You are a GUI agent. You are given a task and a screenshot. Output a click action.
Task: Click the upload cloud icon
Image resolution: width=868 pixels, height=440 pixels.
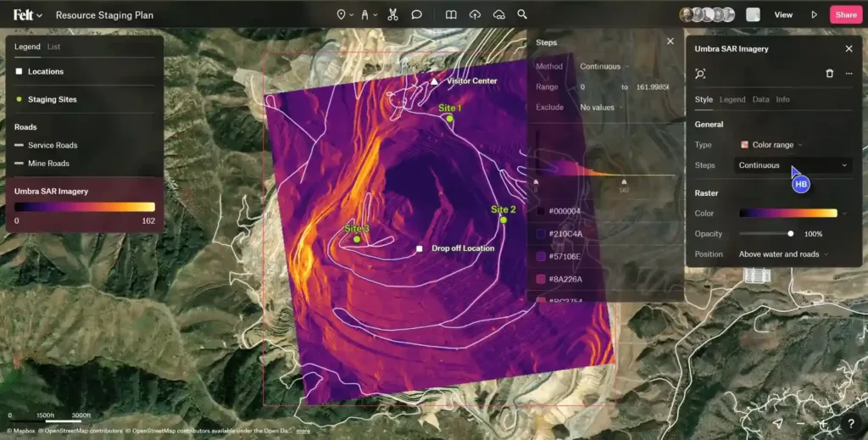pos(475,15)
